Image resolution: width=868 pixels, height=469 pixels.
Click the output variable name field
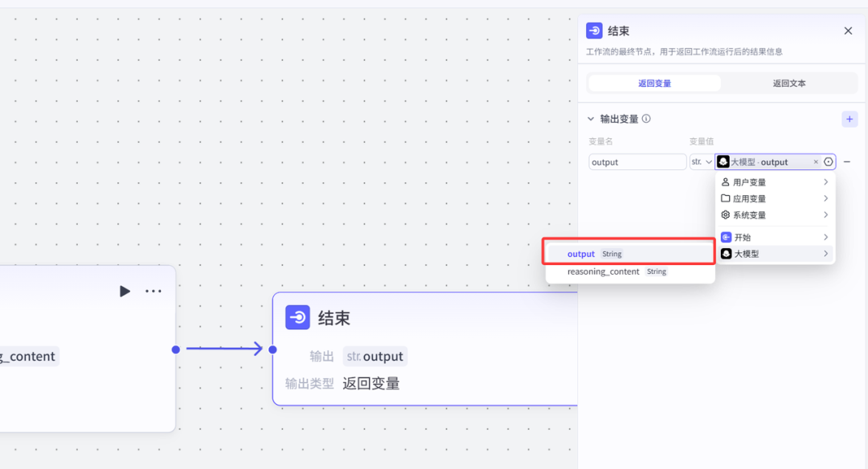point(637,162)
